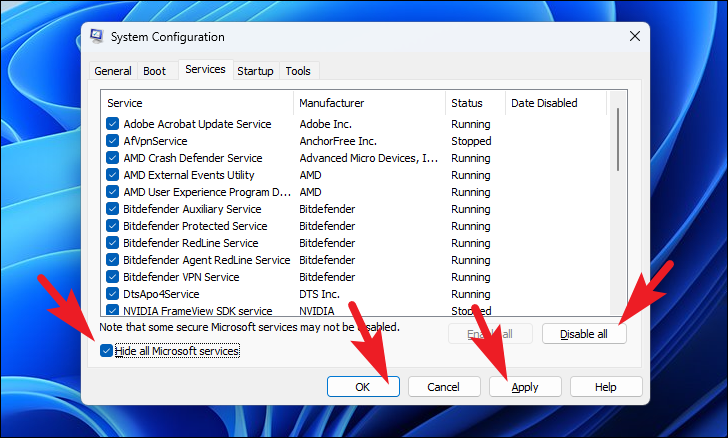728x438 pixels.
Task: Select the 'AMD External Events Utility' name
Action: pyautogui.click(x=189, y=175)
